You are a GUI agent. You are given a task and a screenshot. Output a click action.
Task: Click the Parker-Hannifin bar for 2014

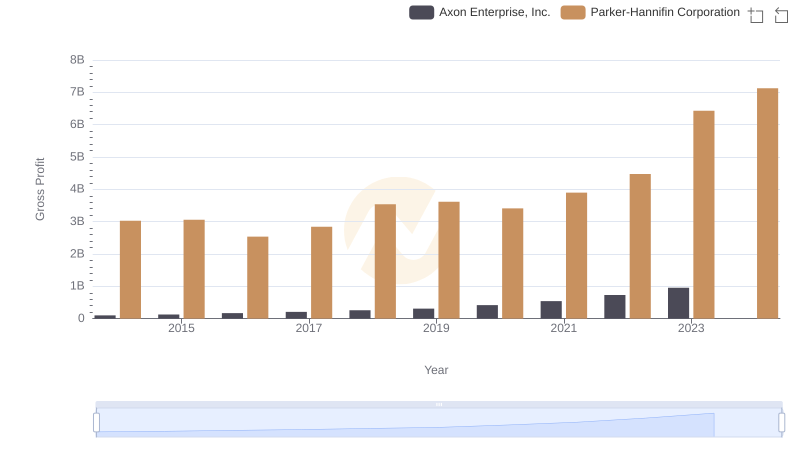pos(131,270)
